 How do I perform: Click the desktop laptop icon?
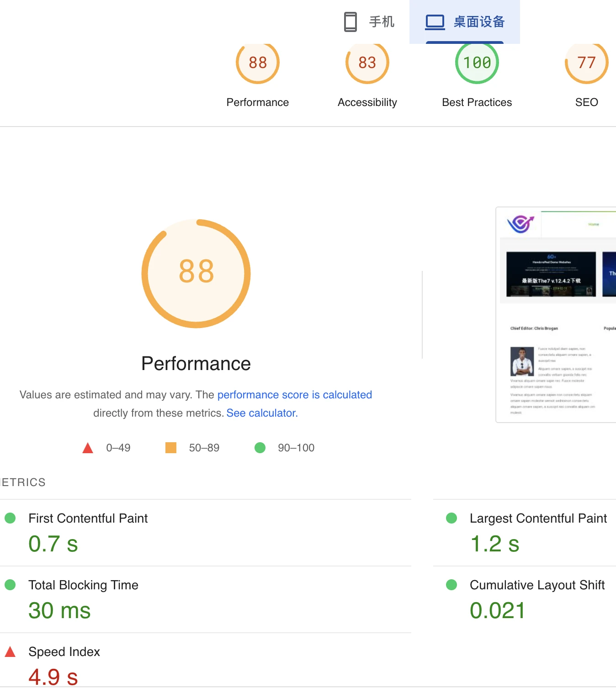click(x=435, y=22)
